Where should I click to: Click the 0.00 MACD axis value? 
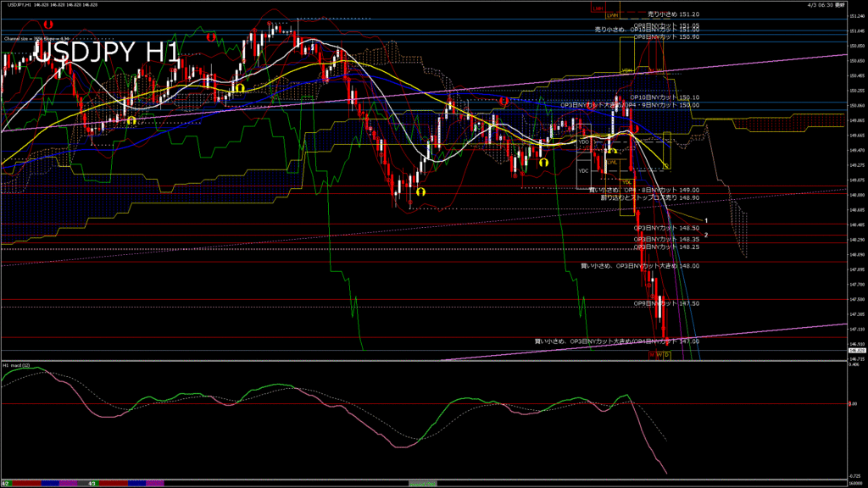coord(853,404)
